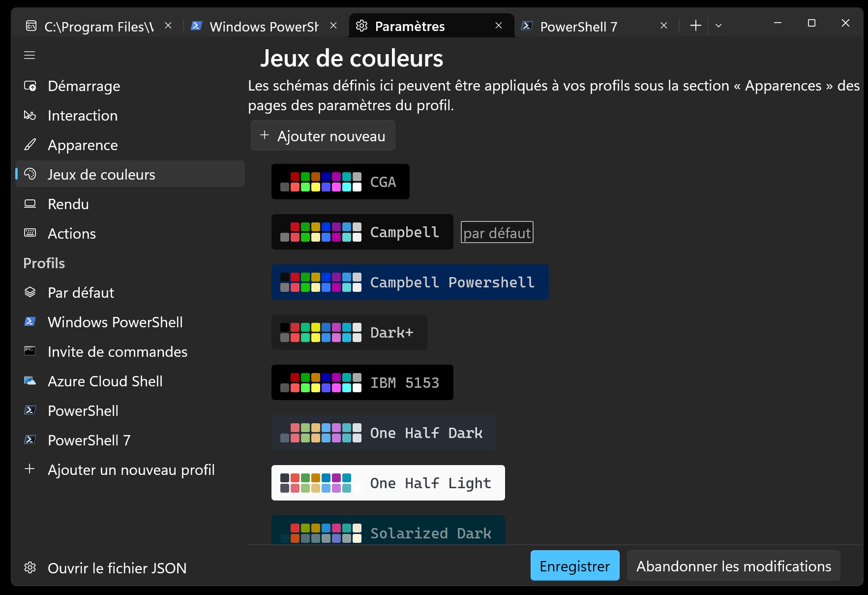Select the IBM 5153 color scheme
The height and width of the screenshot is (595, 868).
[x=362, y=382]
